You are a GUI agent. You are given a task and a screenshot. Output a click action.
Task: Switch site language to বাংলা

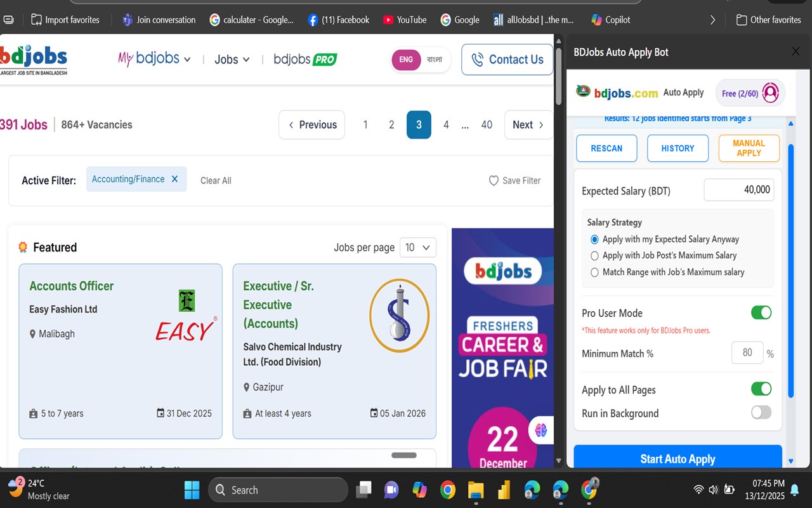click(434, 60)
